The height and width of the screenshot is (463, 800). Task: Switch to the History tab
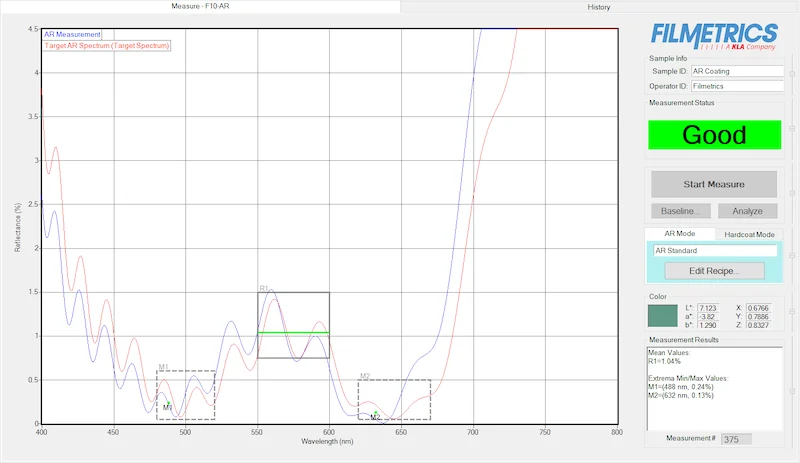point(599,7)
